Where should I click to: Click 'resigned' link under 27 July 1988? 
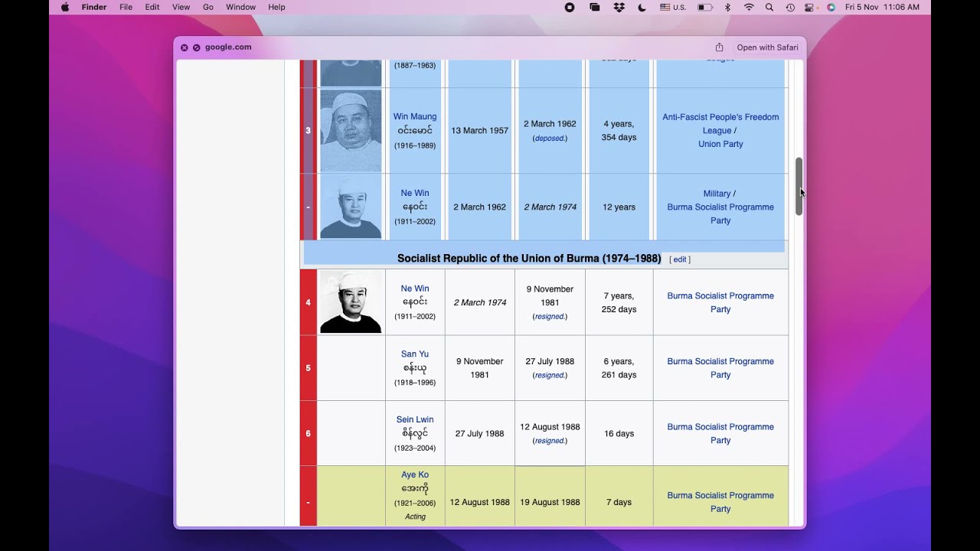point(550,376)
